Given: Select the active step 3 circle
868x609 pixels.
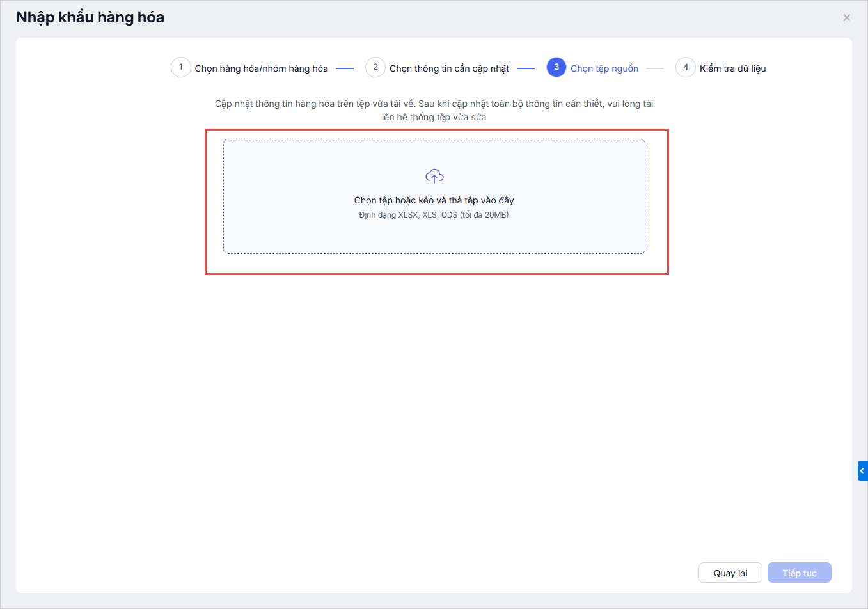Looking at the screenshot, I should tap(556, 67).
